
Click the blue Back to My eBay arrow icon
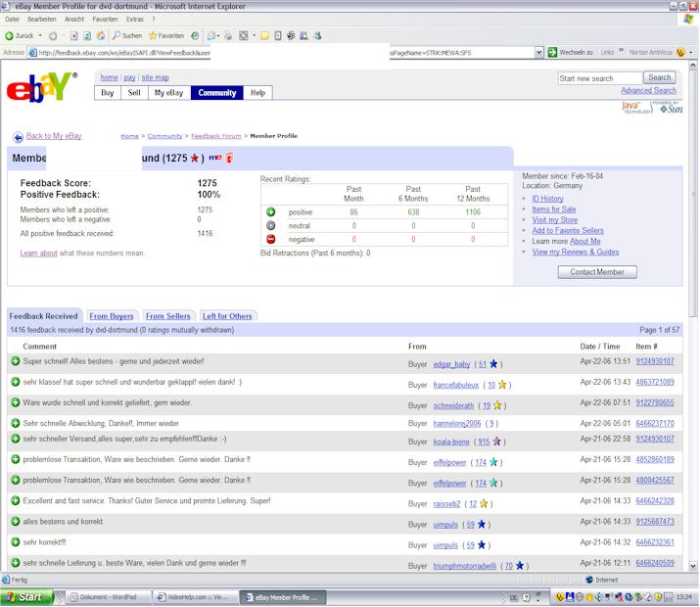coord(18,137)
